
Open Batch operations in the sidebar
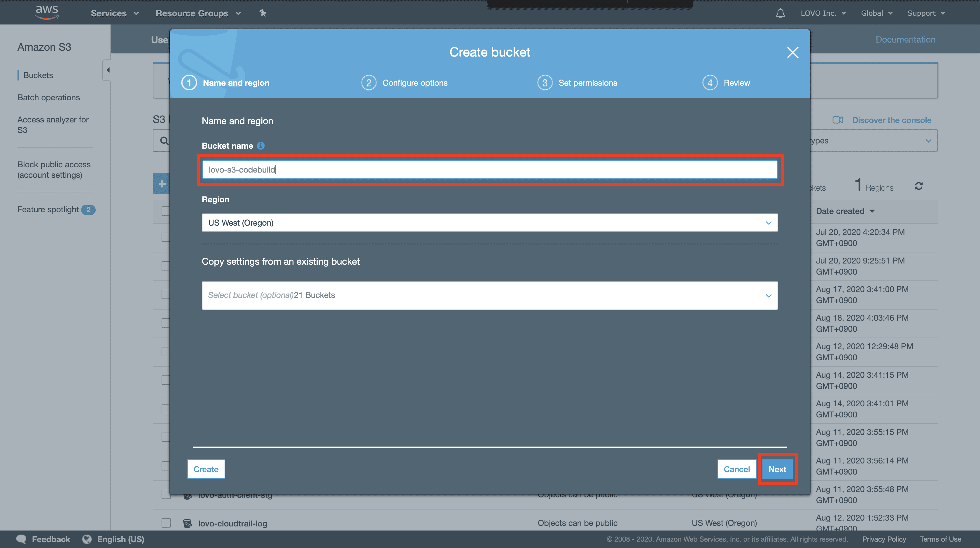click(49, 97)
